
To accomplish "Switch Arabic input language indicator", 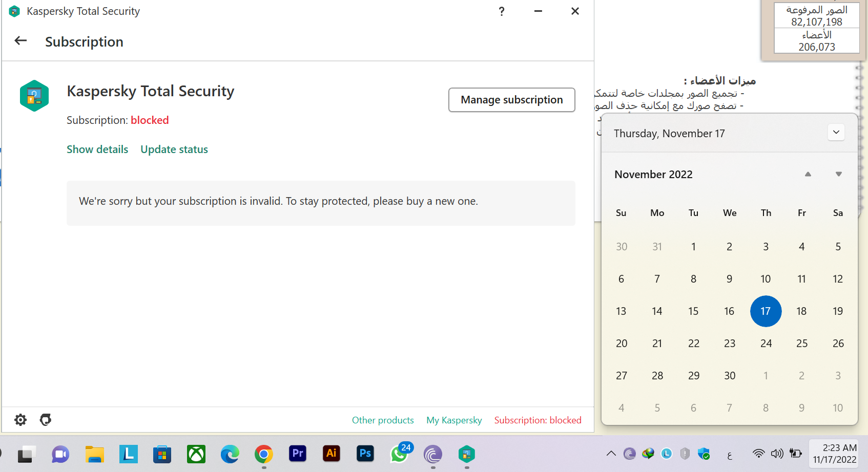I will coord(730,455).
